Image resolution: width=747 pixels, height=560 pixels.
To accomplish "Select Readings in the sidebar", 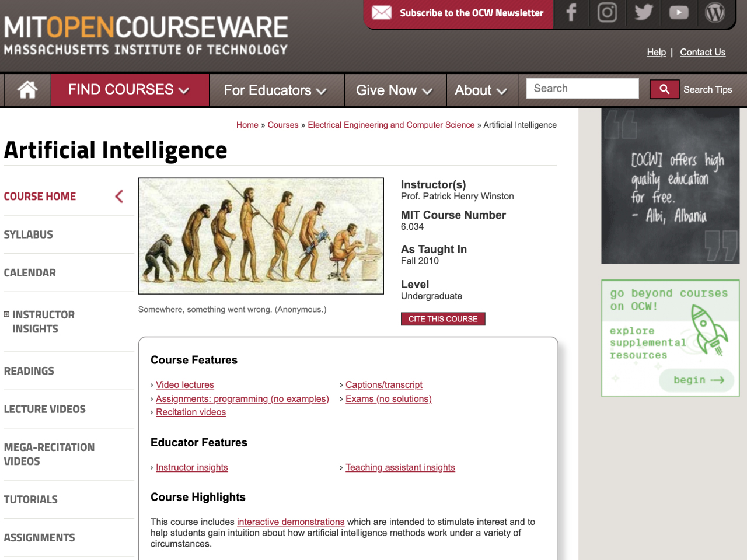I will pos(29,370).
